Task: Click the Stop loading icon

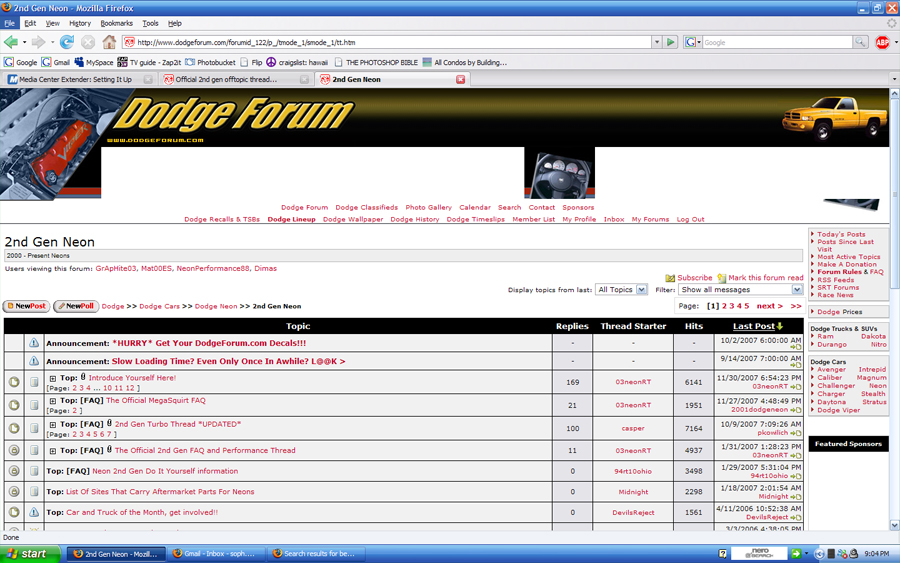Action: pos(88,42)
